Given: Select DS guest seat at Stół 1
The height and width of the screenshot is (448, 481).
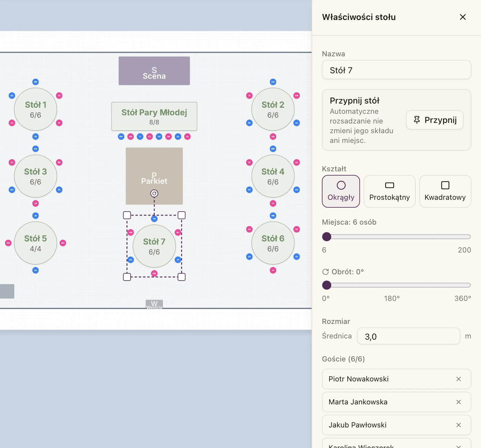Looking at the screenshot, I should [x=12, y=96].
